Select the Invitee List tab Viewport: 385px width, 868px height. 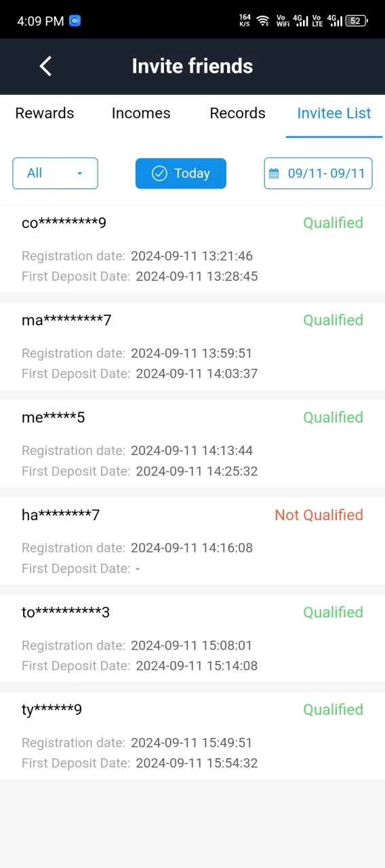point(334,113)
